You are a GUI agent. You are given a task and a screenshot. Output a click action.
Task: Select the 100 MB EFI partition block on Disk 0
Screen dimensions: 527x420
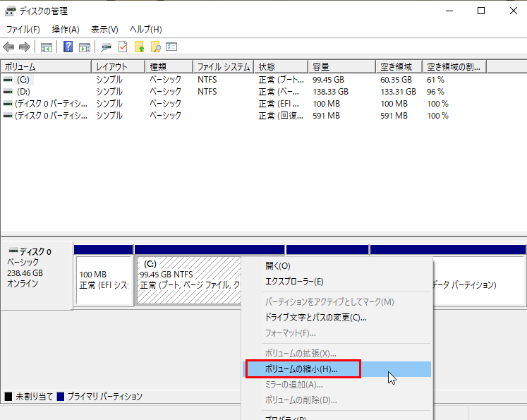104,280
